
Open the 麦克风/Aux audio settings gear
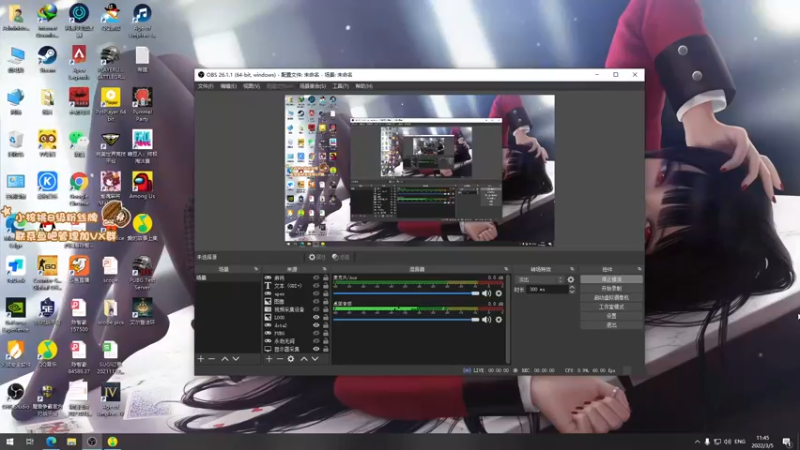[499, 293]
